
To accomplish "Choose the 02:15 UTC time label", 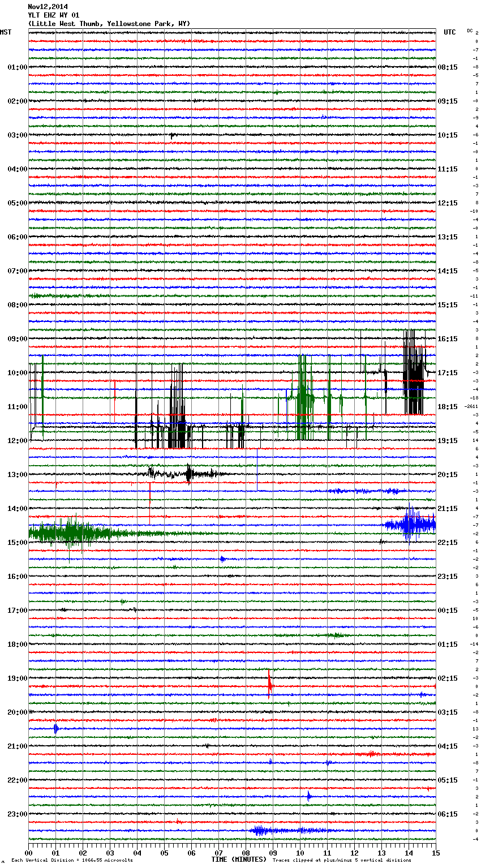I will [x=448, y=678].
